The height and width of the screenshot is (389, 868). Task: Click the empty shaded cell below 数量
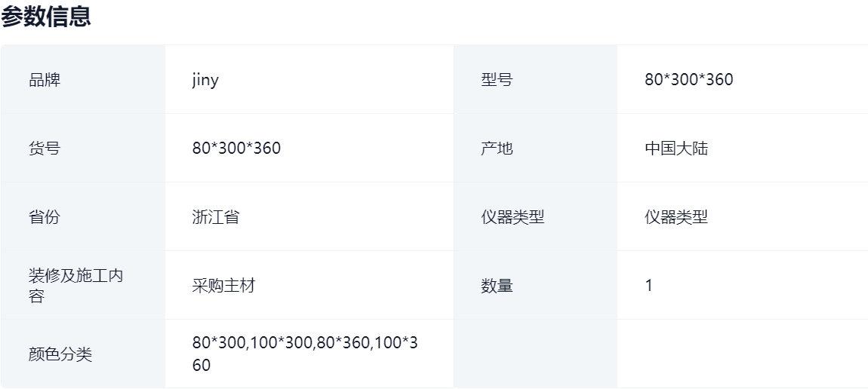pos(535,354)
